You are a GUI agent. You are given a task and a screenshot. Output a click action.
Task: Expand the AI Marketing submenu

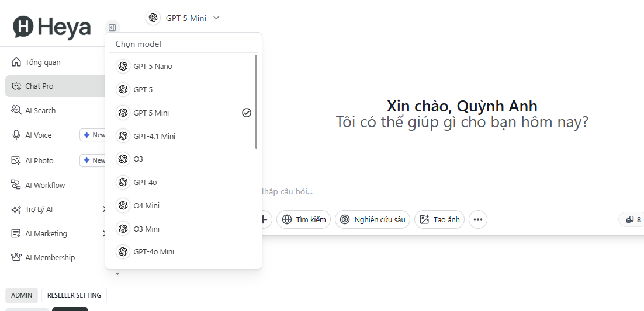click(x=103, y=233)
